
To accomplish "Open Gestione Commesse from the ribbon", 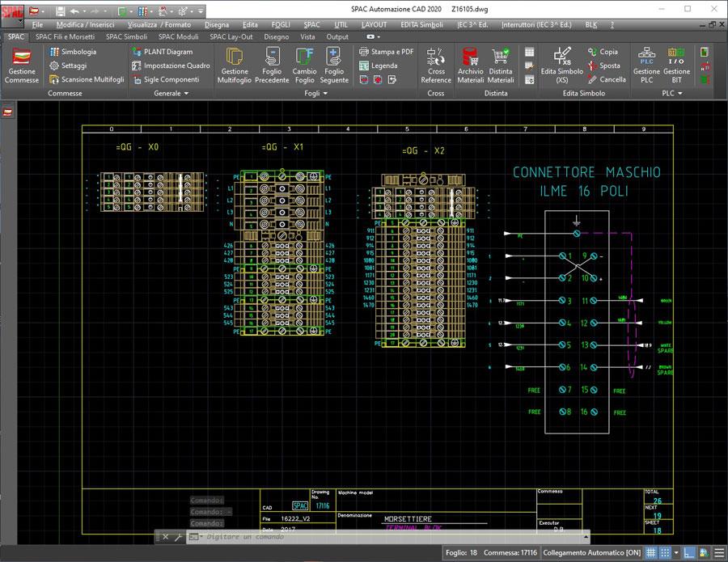I will tap(22, 65).
